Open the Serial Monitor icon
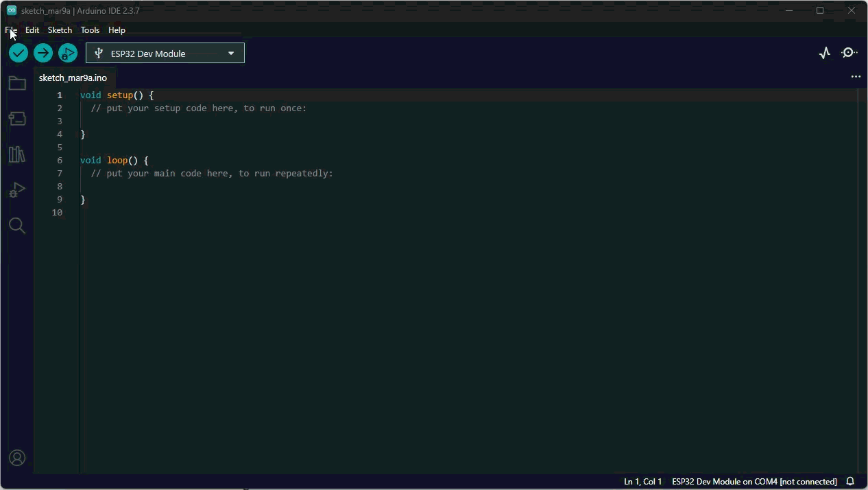The width and height of the screenshot is (868, 490). point(849,53)
